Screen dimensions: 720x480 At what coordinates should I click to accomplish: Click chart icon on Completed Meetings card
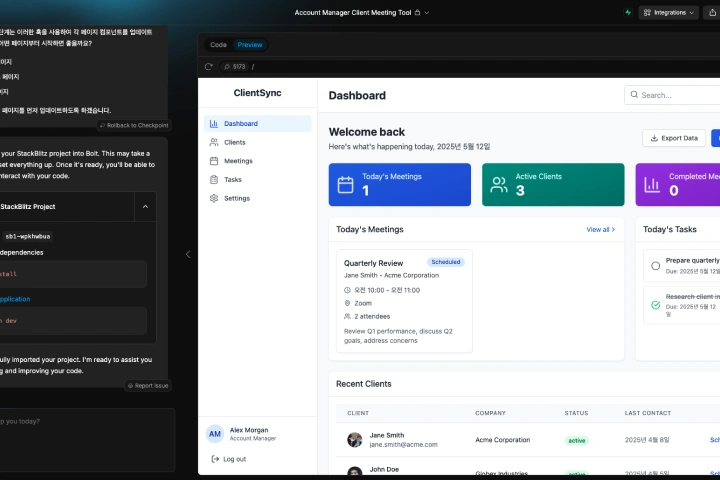point(652,185)
